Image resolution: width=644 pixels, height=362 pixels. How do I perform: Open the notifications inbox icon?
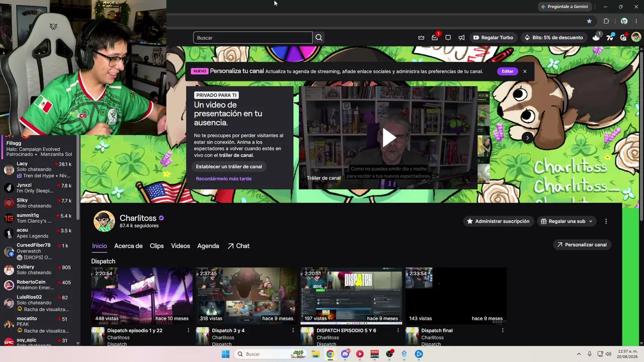point(435,38)
